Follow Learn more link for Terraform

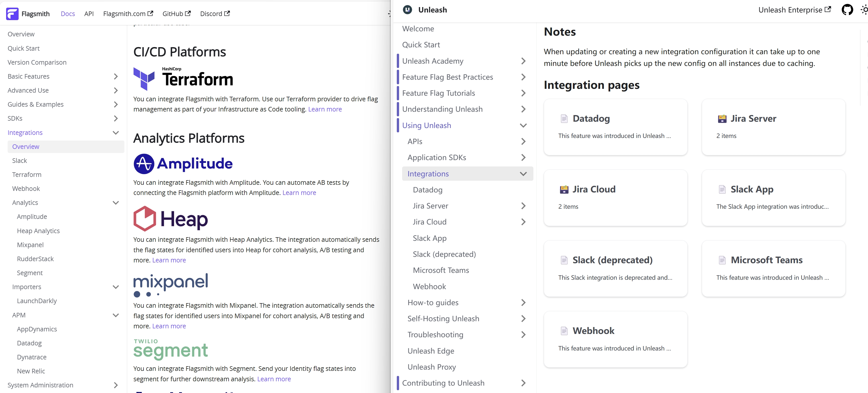pyautogui.click(x=325, y=109)
